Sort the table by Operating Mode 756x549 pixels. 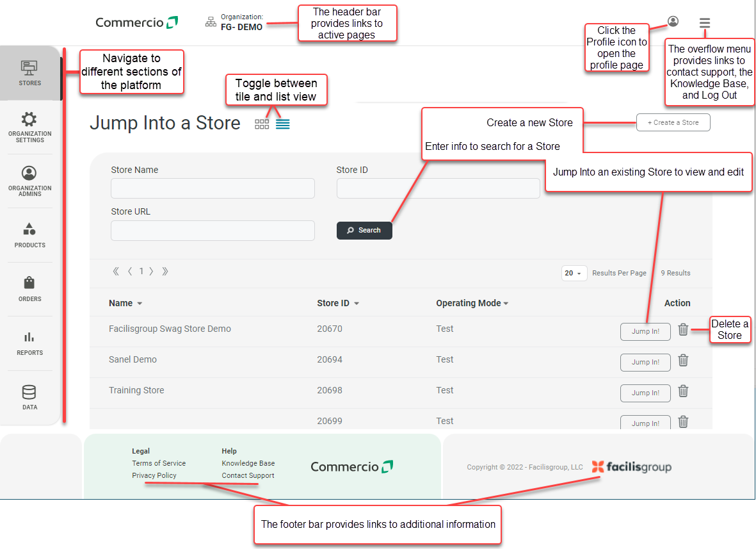click(x=472, y=302)
